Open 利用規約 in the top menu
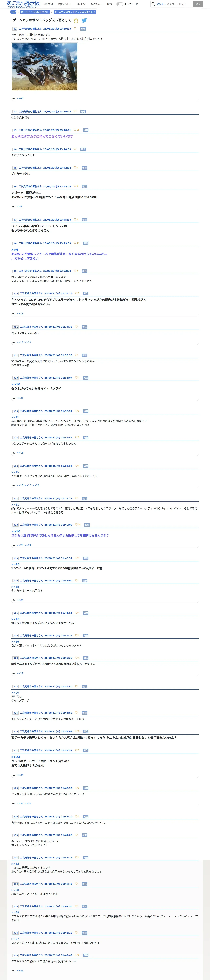 (48, 4)
